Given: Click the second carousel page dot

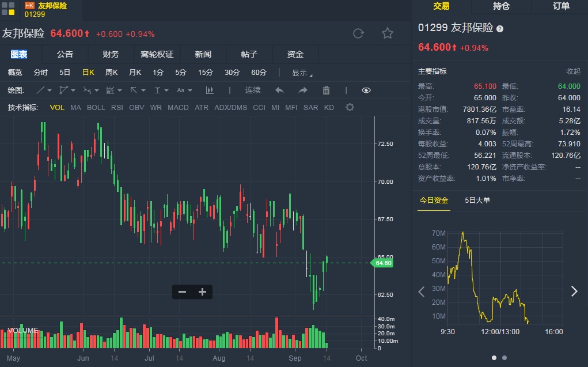Looking at the screenshot, I should tap(504, 358).
